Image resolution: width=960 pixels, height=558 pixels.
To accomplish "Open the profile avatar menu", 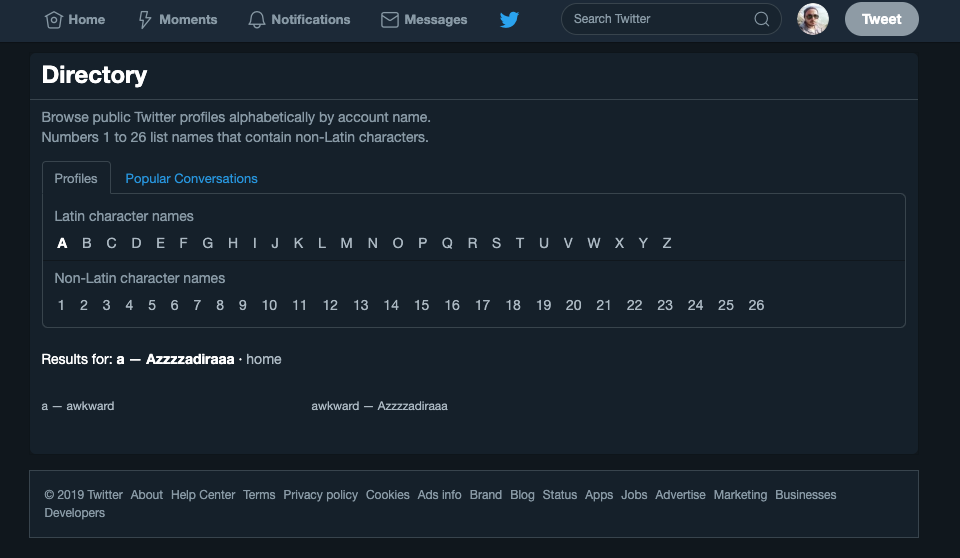I will pos(813,19).
